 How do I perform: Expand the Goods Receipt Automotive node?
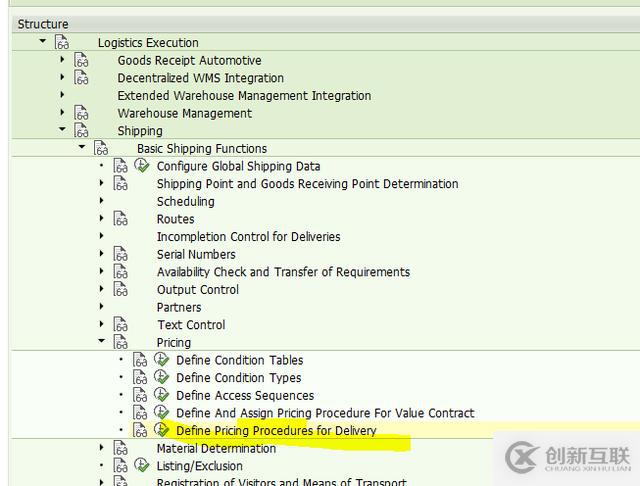coord(62,60)
